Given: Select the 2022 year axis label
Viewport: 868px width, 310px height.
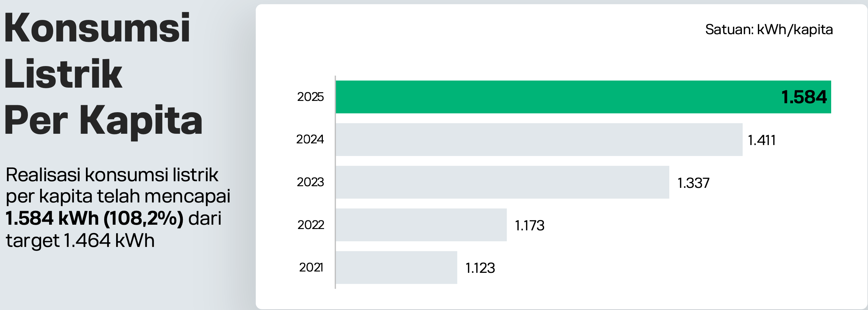Looking at the screenshot, I should 311,225.
